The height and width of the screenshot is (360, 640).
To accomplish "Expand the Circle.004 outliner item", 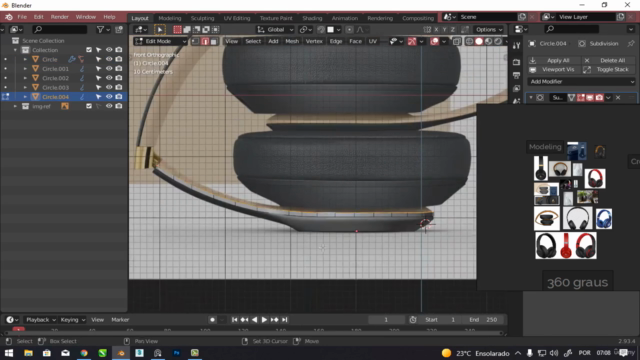I will pyautogui.click(x=25, y=97).
